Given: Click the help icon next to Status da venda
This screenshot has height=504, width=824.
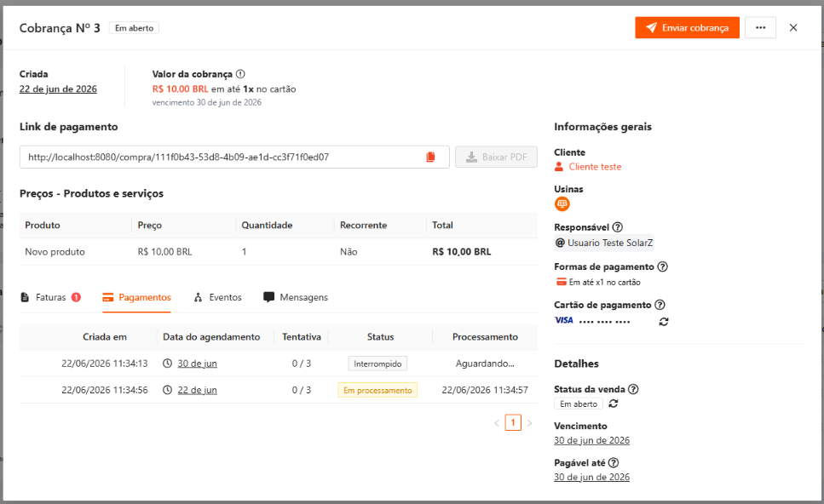Looking at the screenshot, I should tap(633, 390).
